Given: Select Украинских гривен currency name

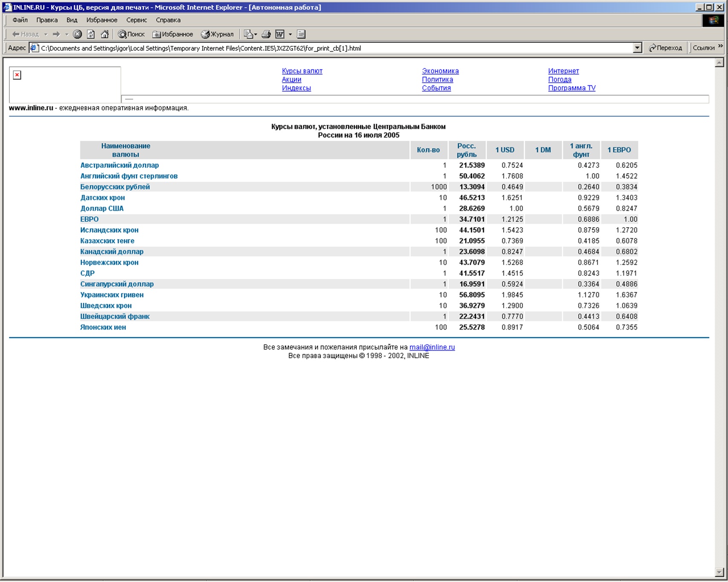Looking at the screenshot, I should click(112, 295).
